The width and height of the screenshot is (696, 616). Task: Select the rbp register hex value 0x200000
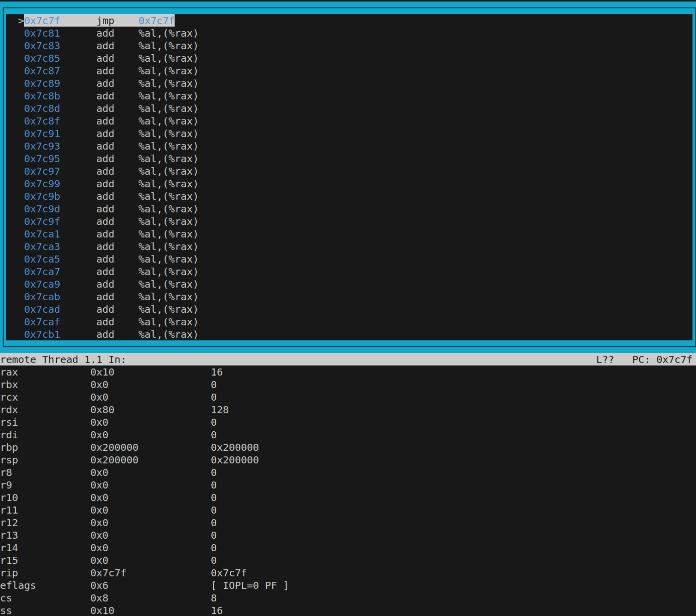coord(114,447)
